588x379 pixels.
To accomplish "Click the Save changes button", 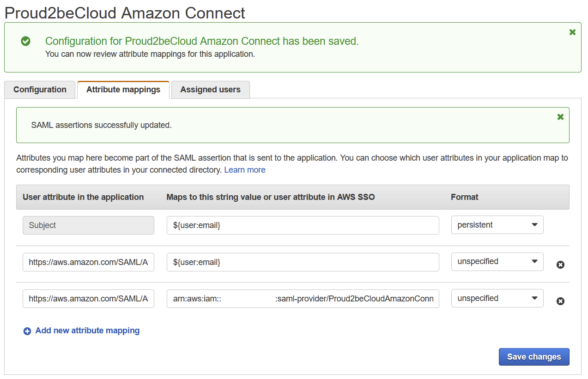I will [533, 356].
